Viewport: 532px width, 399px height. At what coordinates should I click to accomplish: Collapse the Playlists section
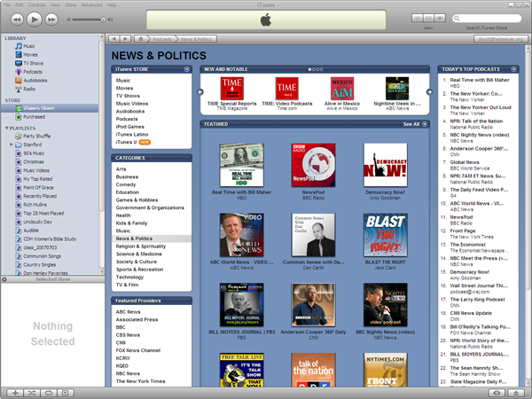click(7, 128)
